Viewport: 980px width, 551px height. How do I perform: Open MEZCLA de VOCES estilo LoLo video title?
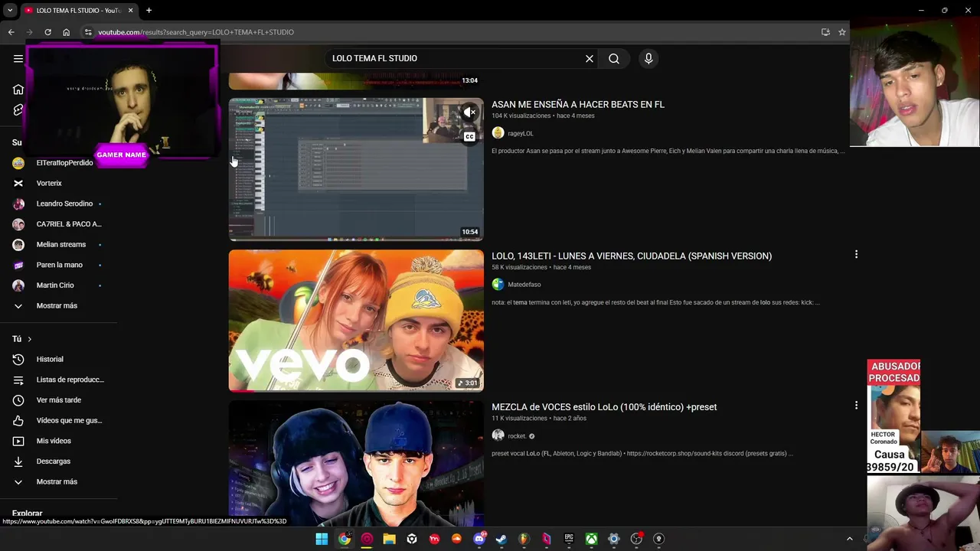coord(604,407)
